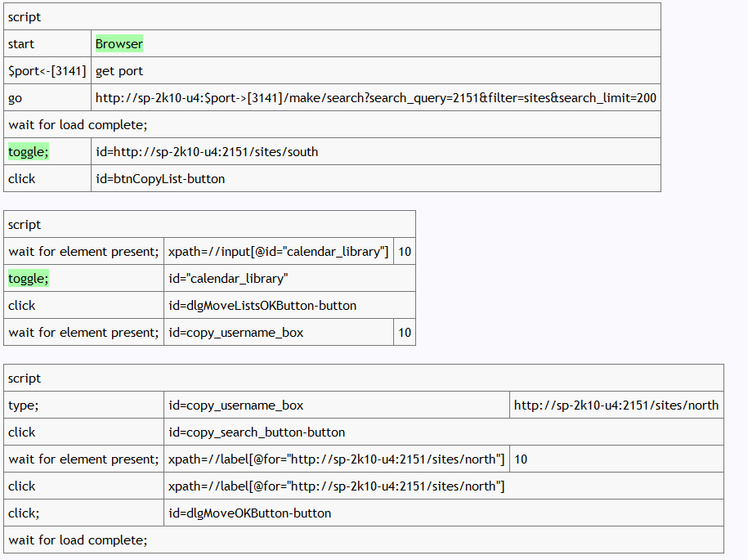
Task: Click the search URL in the go row
Action: click(x=375, y=98)
